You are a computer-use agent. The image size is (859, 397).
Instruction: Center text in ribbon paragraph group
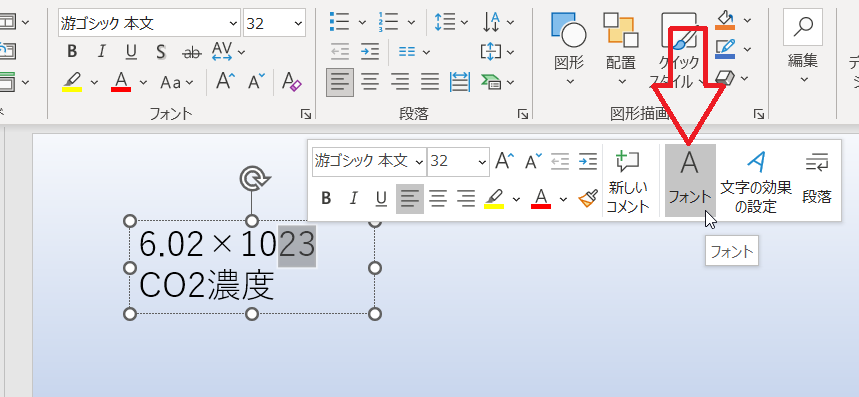[x=370, y=82]
